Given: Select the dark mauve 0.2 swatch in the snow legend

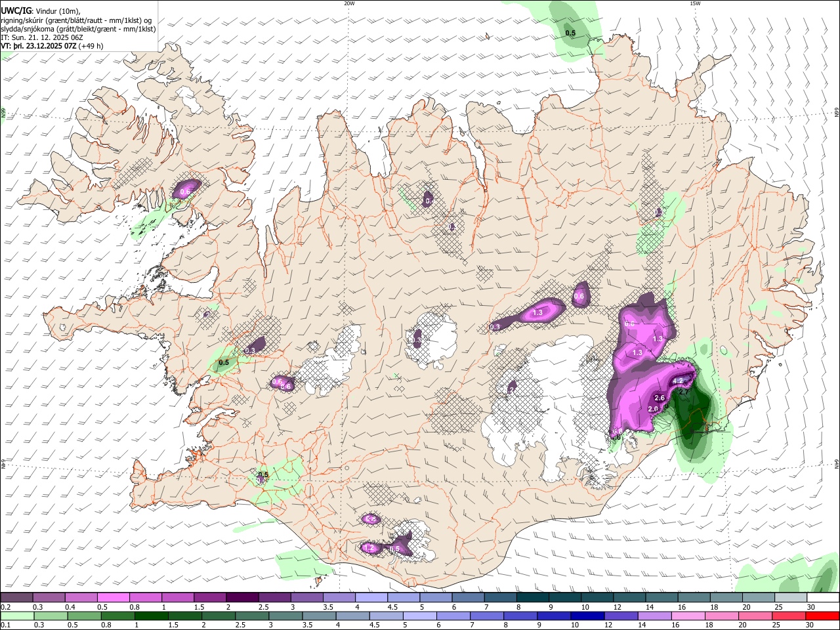Looking at the screenshot, I should (16, 597).
